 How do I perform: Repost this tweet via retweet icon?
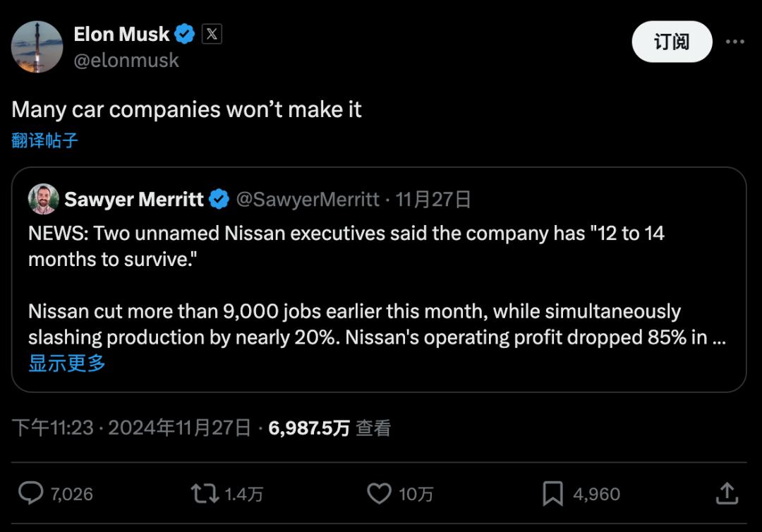click(x=205, y=493)
